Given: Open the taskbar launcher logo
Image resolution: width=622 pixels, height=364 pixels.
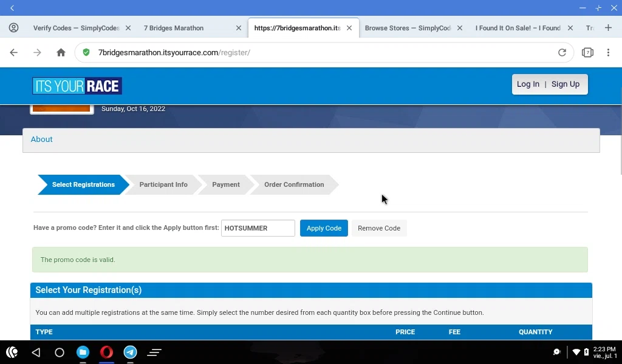Looking at the screenshot, I should (12, 352).
